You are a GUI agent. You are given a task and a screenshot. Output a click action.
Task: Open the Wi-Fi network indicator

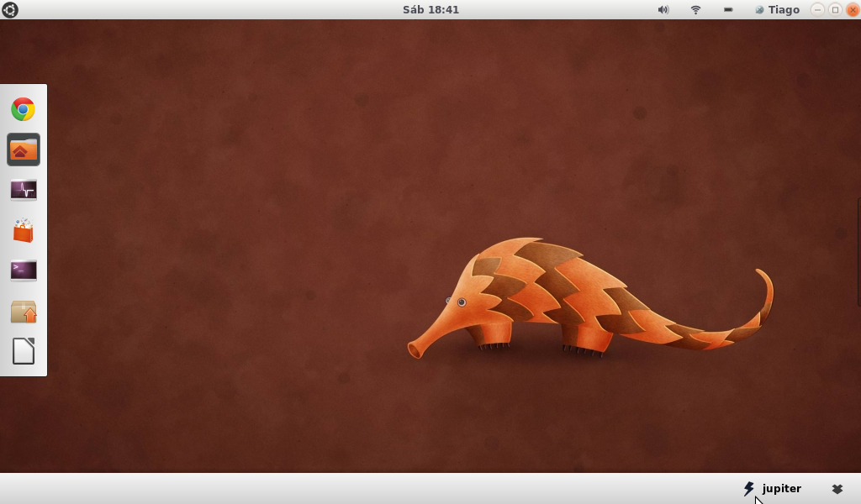tap(695, 9)
